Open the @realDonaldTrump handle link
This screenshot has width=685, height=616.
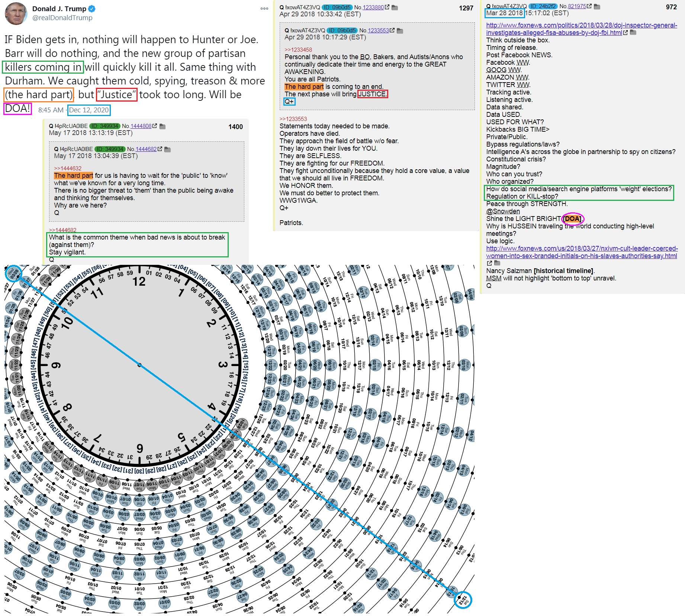coord(62,18)
